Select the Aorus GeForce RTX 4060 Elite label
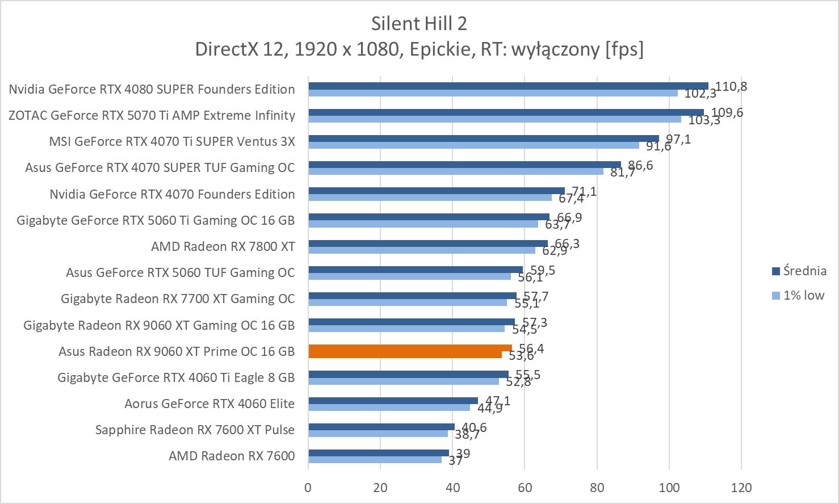839x504 pixels. pyautogui.click(x=209, y=404)
